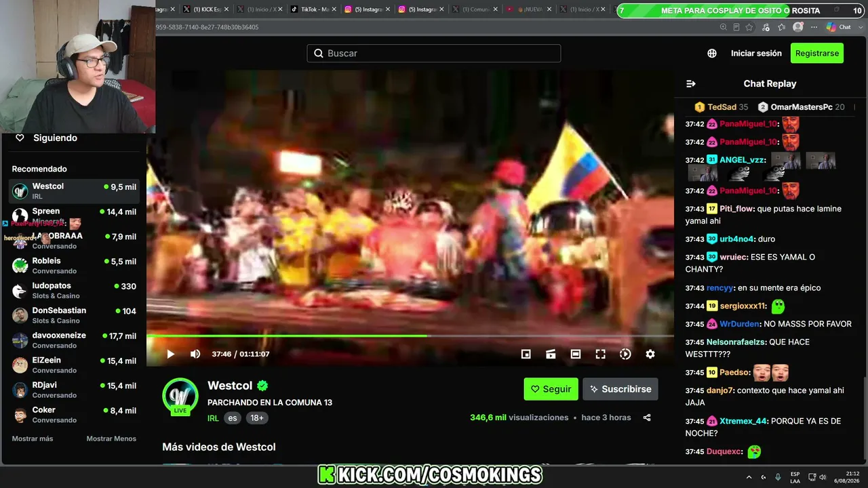Select the 18+ tag

tap(257, 418)
